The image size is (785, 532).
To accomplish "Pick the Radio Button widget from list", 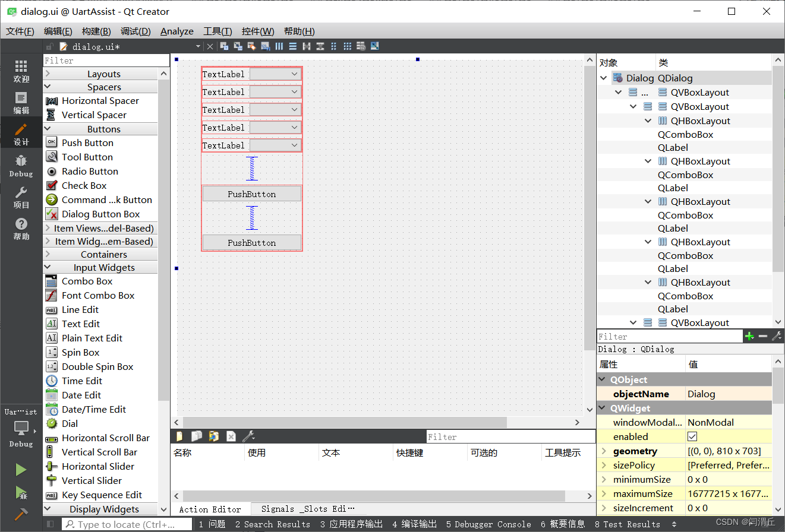I will click(x=90, y=171).
